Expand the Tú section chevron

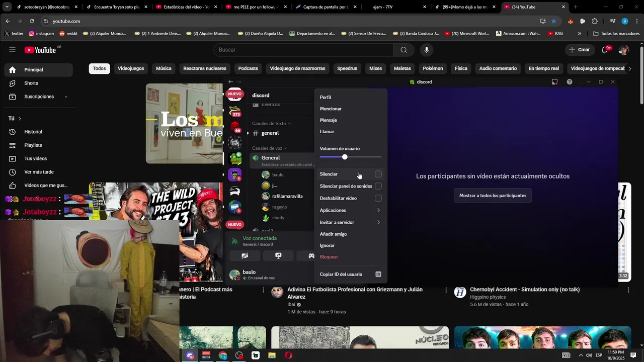point(20,119)
